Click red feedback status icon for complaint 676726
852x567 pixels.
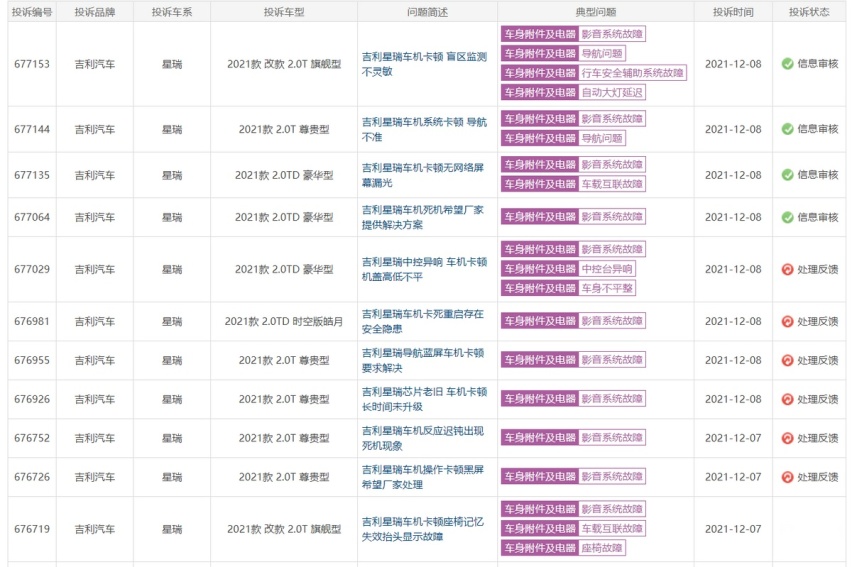pyautogui.click(x=787, y=477)
